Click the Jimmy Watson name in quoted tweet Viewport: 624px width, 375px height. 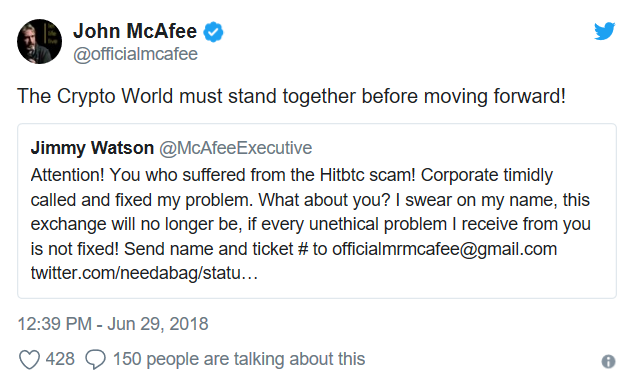pyautogui.click(x=92, y=148)
